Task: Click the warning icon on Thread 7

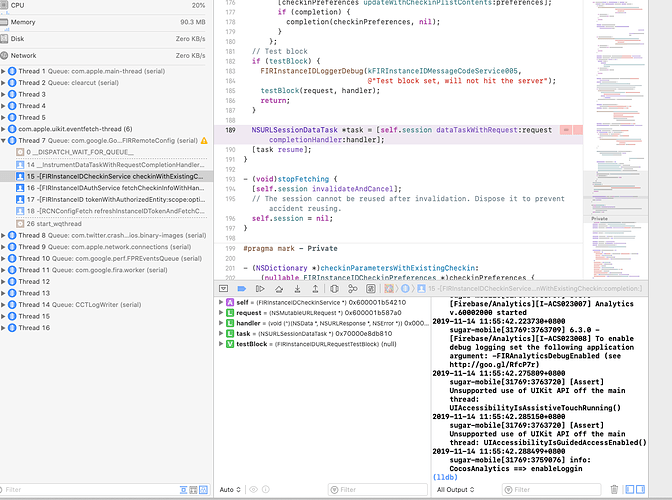Action: pos(204,141)
